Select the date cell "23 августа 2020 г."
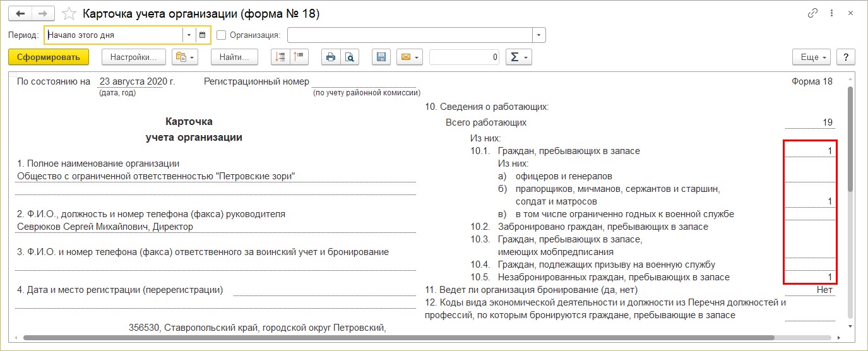 point(137,81)
